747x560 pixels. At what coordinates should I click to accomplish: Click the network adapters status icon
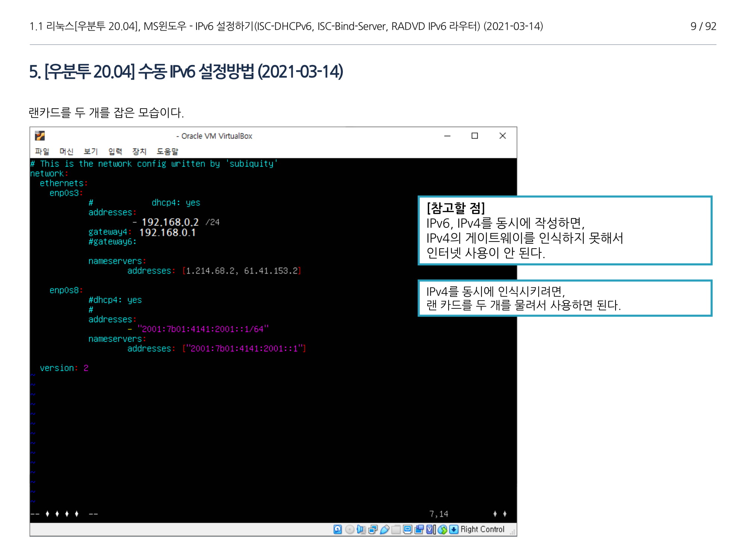click(x=372, y=529)
